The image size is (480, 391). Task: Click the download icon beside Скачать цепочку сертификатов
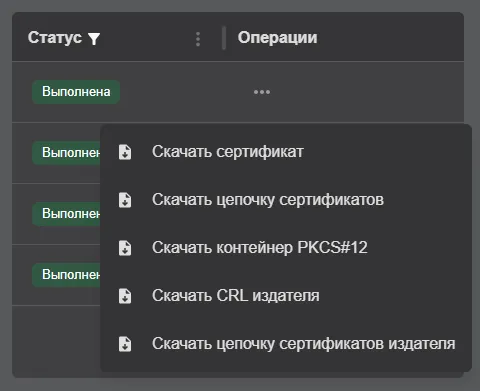(x=125, y=200)
